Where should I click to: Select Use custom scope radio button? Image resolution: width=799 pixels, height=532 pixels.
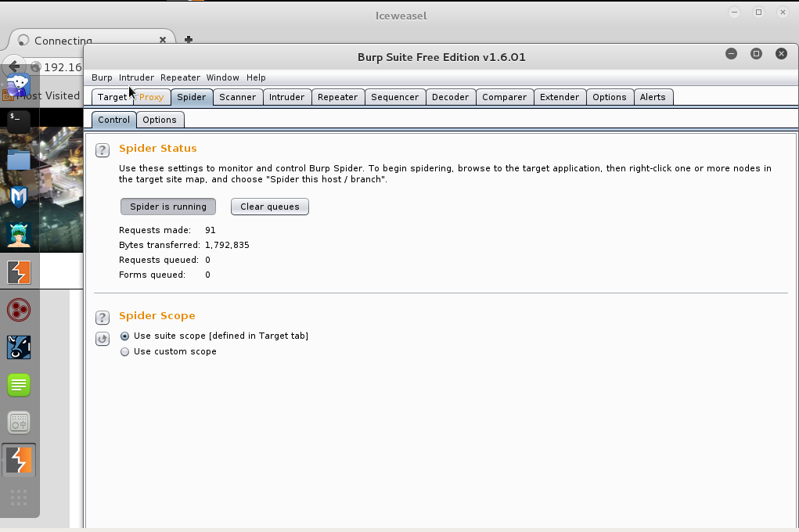click(x=124, y=352)
